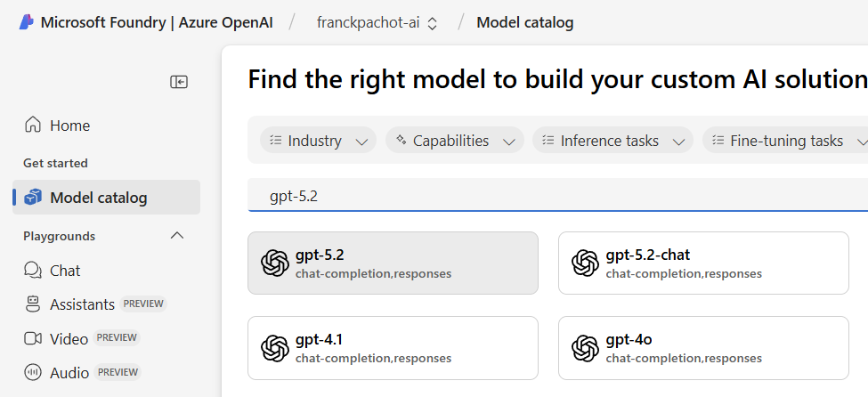
Task: Click the Home house icon
Action: coord(33,126)
